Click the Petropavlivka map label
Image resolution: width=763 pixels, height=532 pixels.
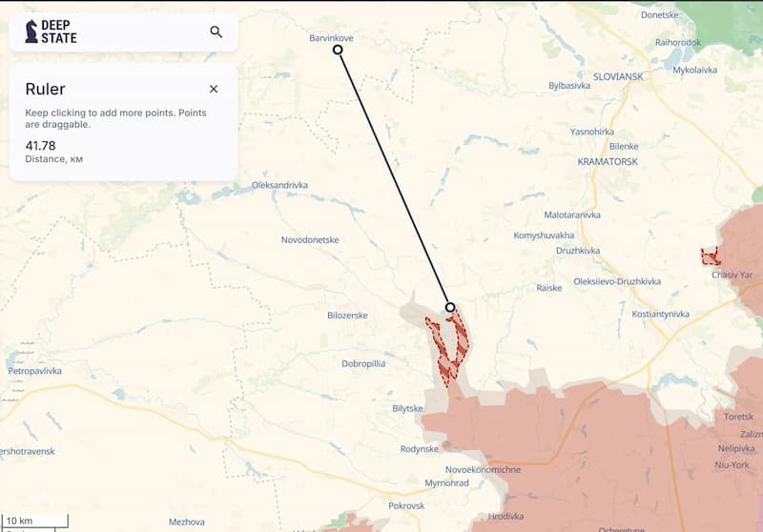[x=34, y=371]
